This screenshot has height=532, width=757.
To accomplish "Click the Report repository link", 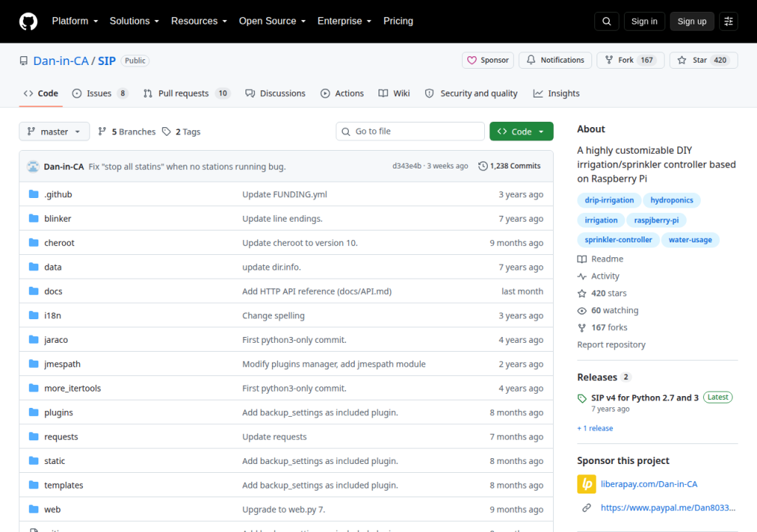I will point(611,344).
